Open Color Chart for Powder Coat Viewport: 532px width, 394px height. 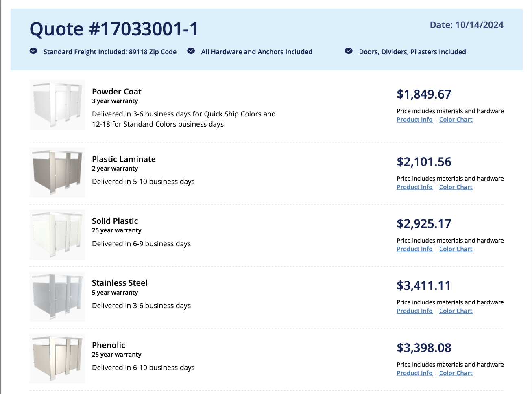click(x=456, y=120)
